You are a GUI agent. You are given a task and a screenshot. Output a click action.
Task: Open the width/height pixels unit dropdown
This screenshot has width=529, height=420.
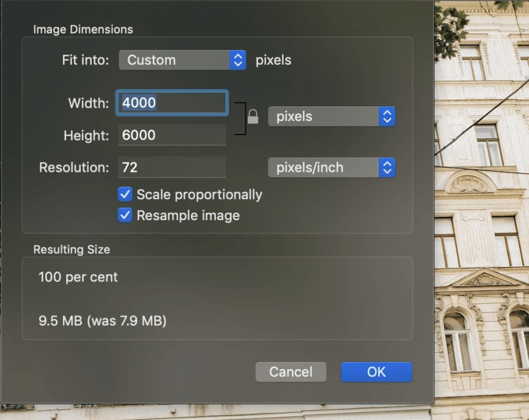coord(331,117)
